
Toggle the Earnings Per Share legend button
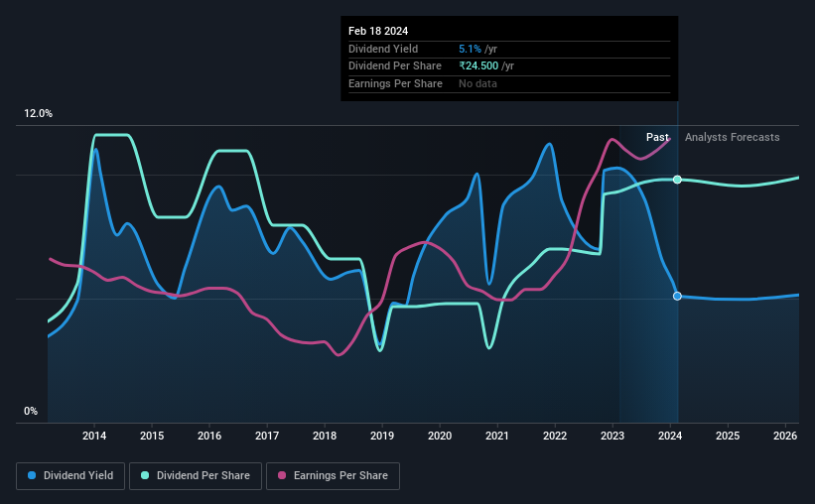(333, 476)
